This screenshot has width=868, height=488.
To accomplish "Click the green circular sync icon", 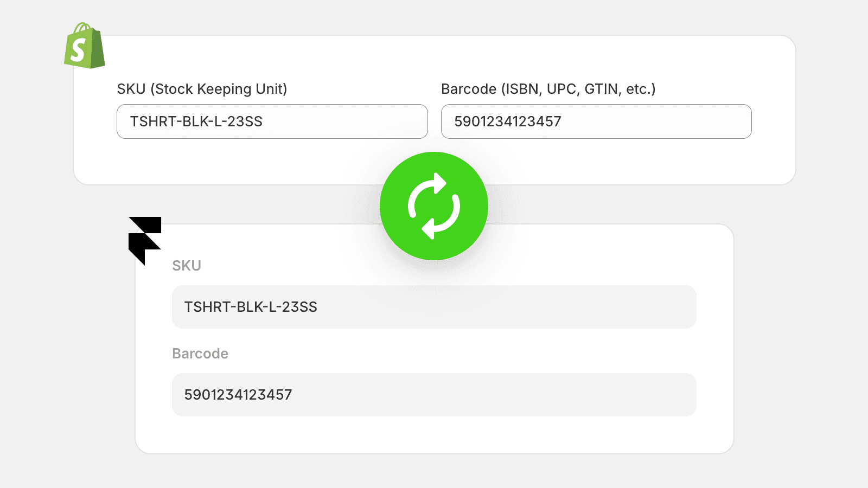I will (434, 206).
